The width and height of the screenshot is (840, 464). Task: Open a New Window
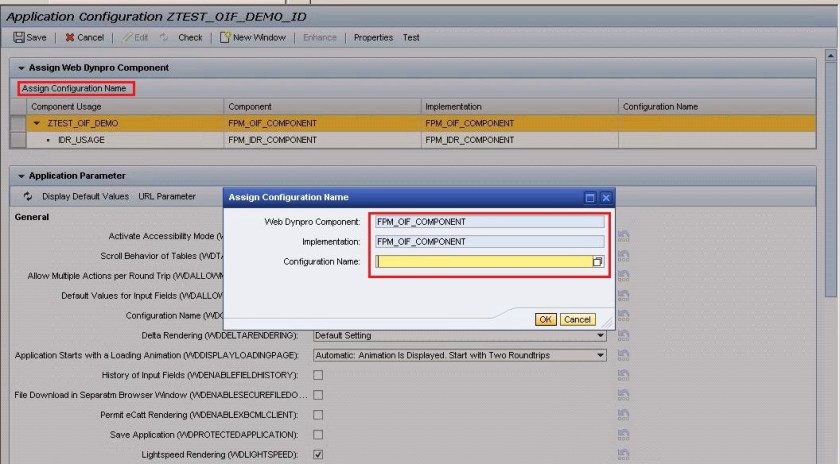click(253, 38)
